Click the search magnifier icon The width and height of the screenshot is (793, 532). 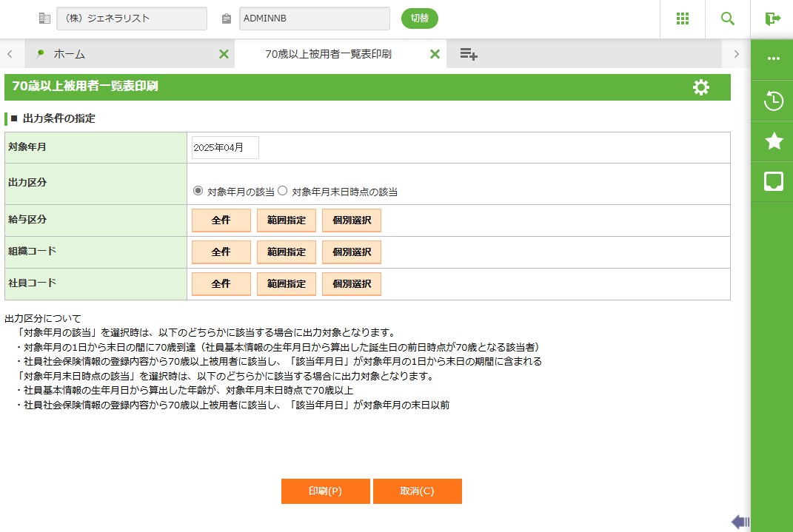click(x=728, y=18)
